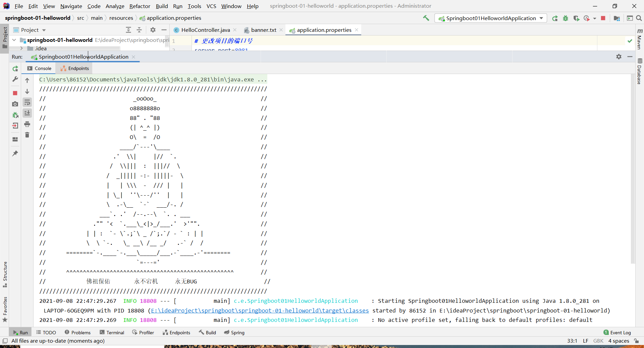Screen dimensions: 644x348
Task: Toggle the Project side tool window
Action: point(5,38)
